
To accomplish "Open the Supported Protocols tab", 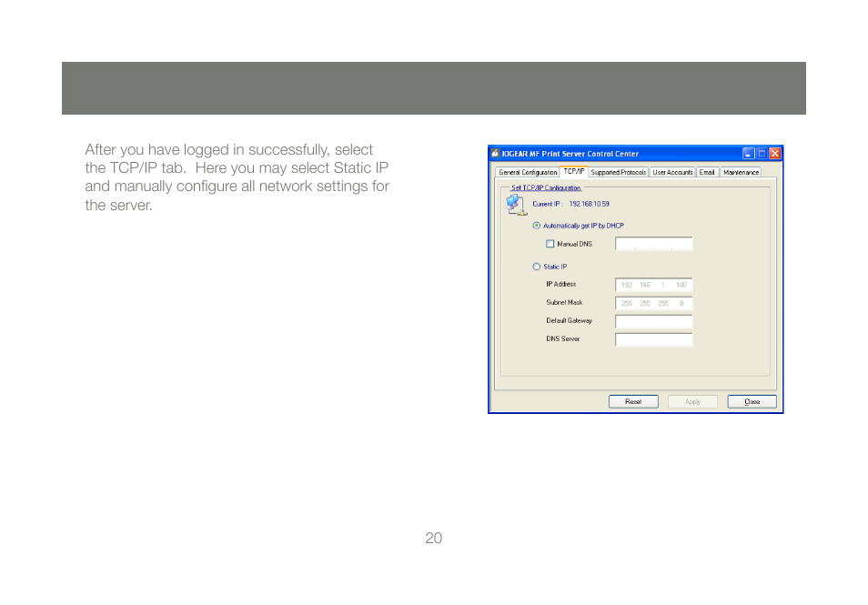I will pos(619,173).
